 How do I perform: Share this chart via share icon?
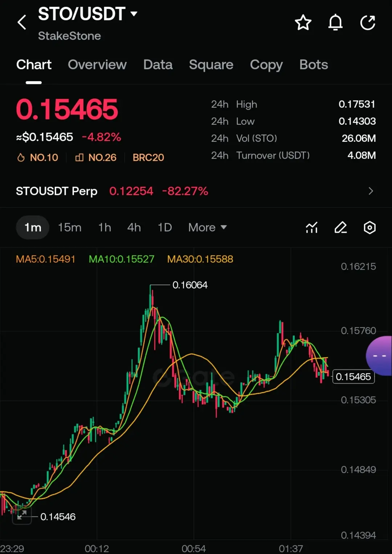pos(368,22)
